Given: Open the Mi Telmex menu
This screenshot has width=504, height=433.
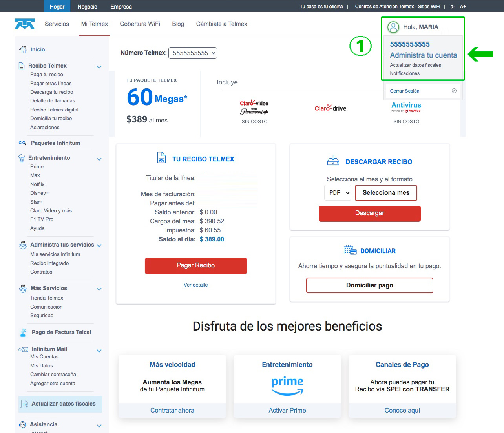Looking at the screenshot, I should 94,24.
